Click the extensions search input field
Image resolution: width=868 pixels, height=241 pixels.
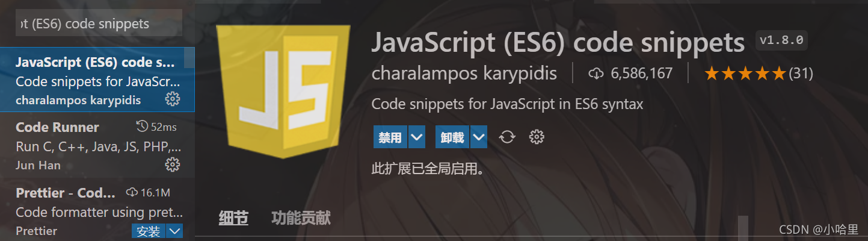pyautogui.click(x=98, y=23)
